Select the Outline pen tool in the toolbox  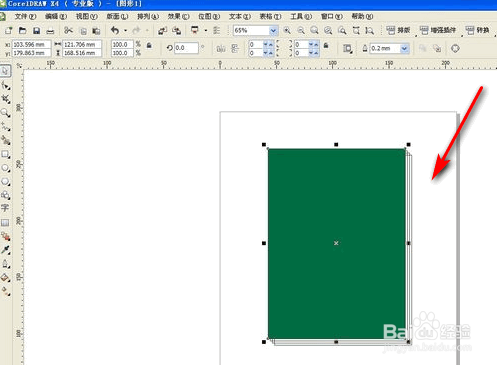(x=5, y=264)
